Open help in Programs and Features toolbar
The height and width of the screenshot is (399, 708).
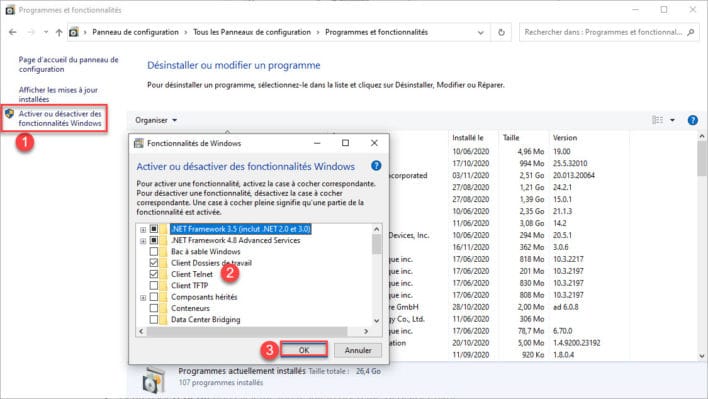click(692, 120)
